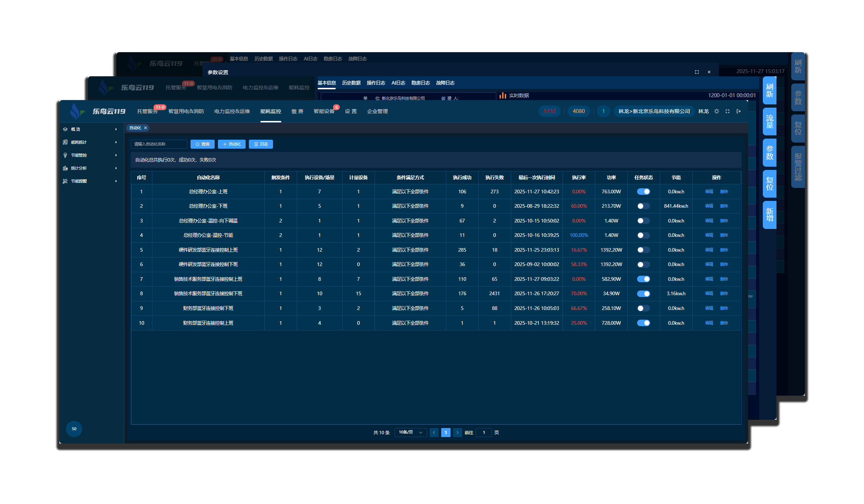Open the 智能设备 top menu
864x504 pixels.
pyautogui.click(x=324, y=111)
